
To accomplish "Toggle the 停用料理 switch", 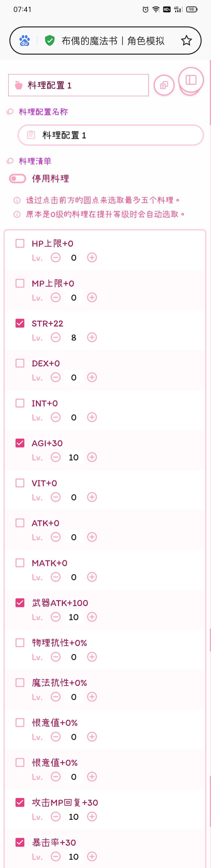I will (x=18, y=179).
